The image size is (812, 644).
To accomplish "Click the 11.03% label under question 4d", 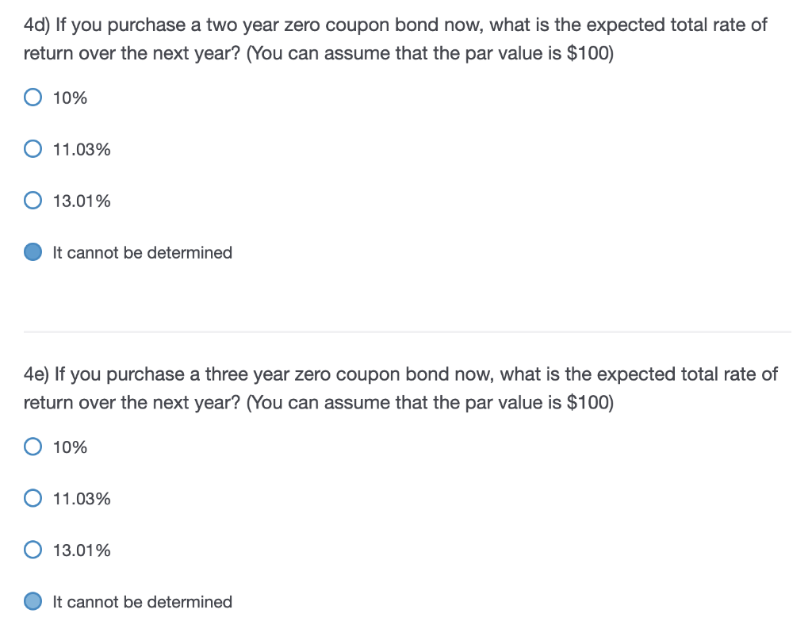I will coord(81,149).
